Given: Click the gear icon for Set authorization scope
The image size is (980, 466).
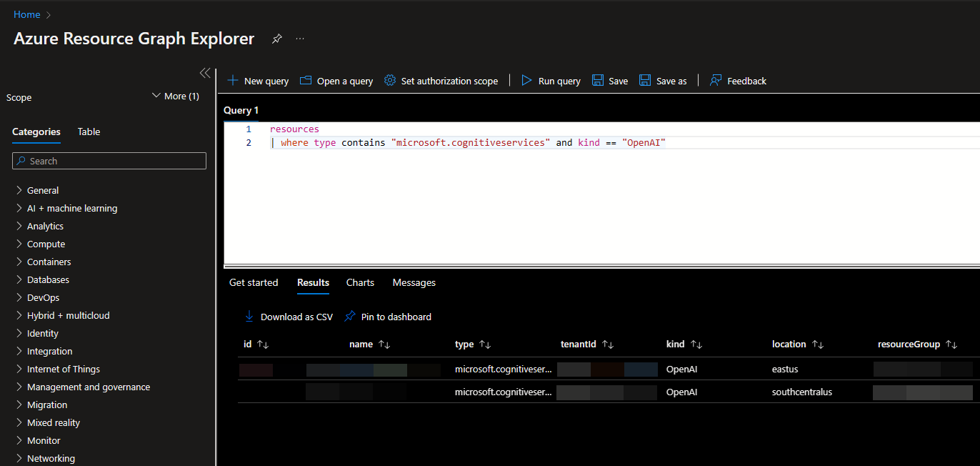Looking at the screenshot, I should [x=390, y=81].
